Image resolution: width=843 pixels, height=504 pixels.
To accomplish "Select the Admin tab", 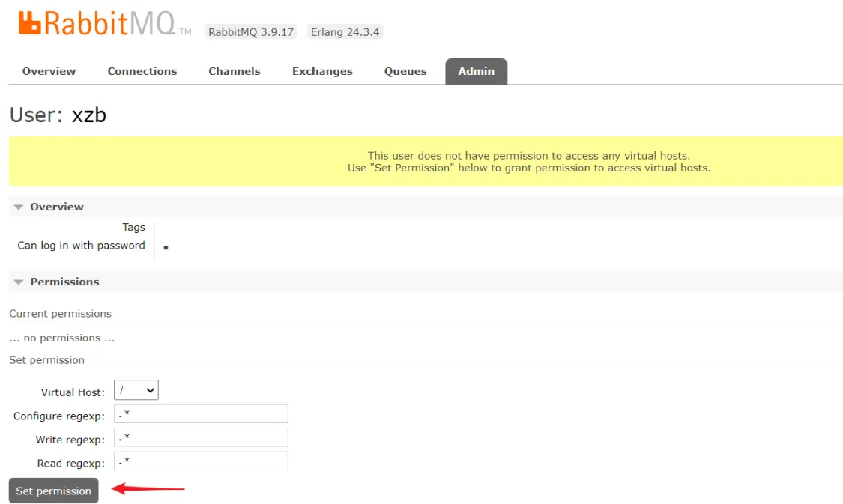I will click(477, 71).
